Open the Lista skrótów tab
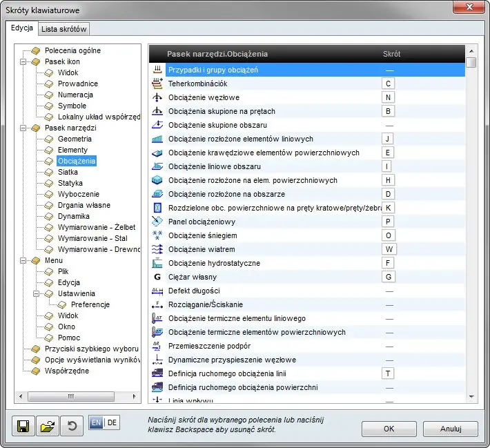 (63, 29)
